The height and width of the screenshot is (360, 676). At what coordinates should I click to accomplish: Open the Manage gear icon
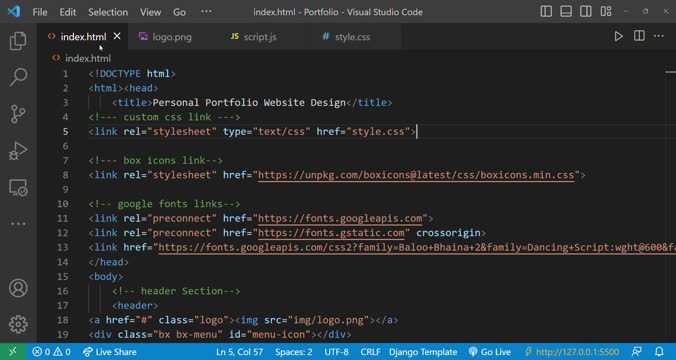[x=18, y=324]
